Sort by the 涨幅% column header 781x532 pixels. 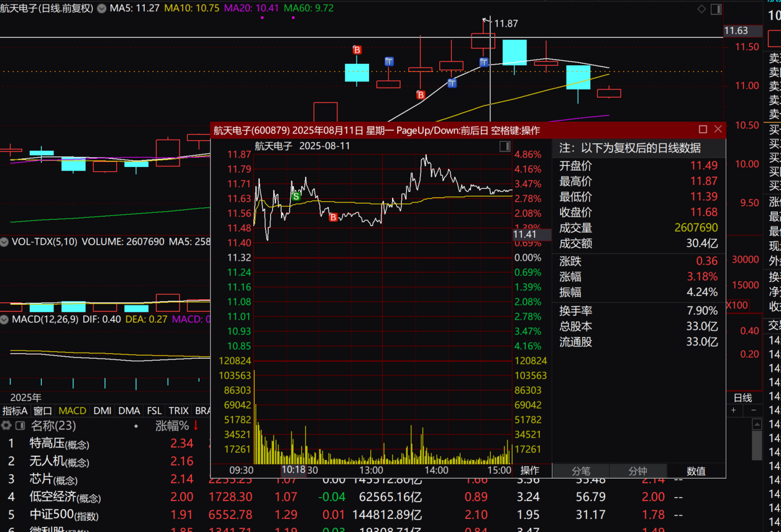pos(172,426)
